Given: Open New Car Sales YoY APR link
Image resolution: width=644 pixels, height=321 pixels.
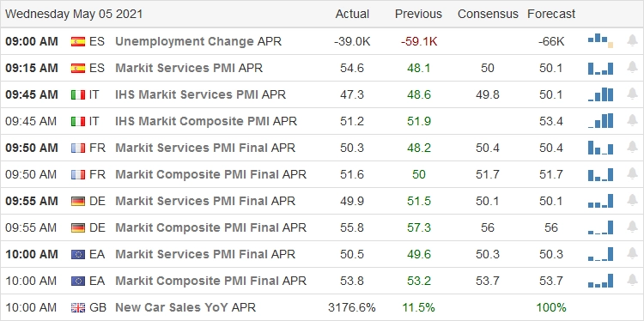Looking at the screenshot, I should click(x=185, y=307).
